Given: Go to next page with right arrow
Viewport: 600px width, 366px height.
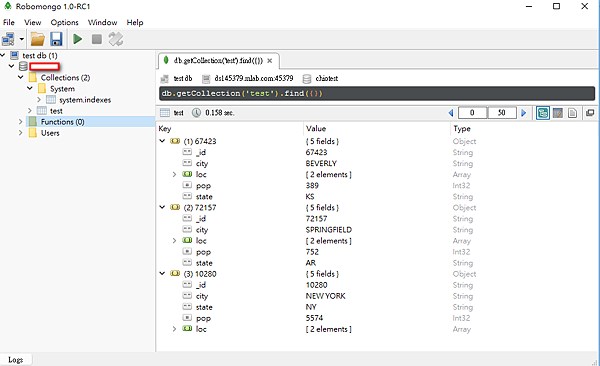Looking at the screenshot, I should (524, 113).
